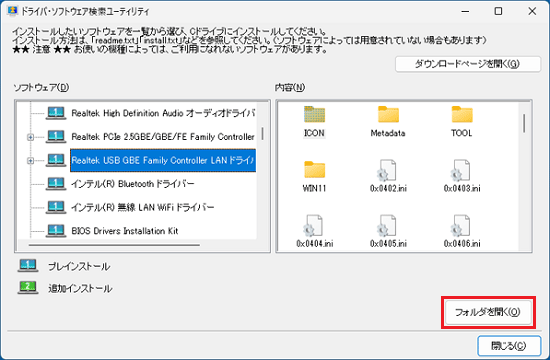
Task: Click the 内容(N) label
Action: coord(290,87)
